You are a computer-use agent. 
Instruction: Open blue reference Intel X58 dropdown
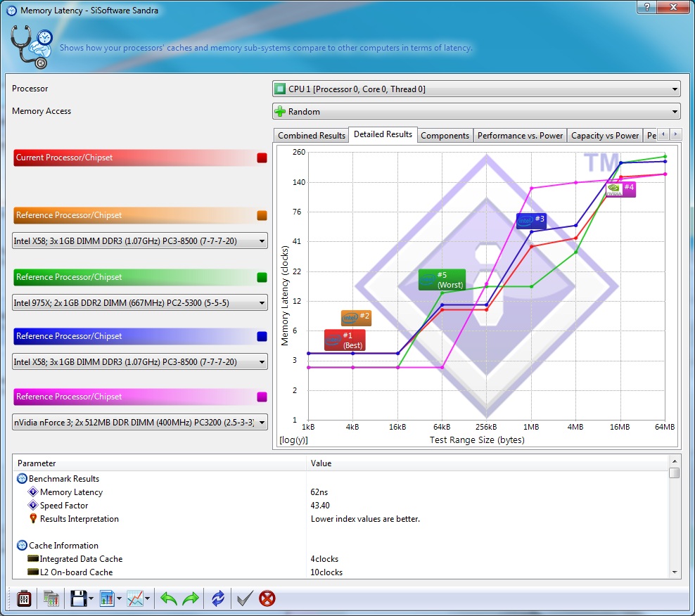[139, 361]
